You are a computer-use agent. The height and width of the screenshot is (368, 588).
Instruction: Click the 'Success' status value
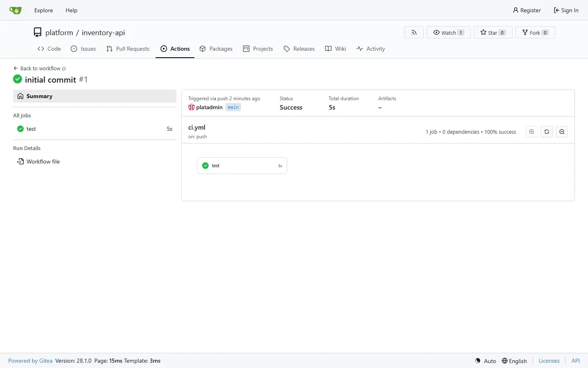(291, 107)
